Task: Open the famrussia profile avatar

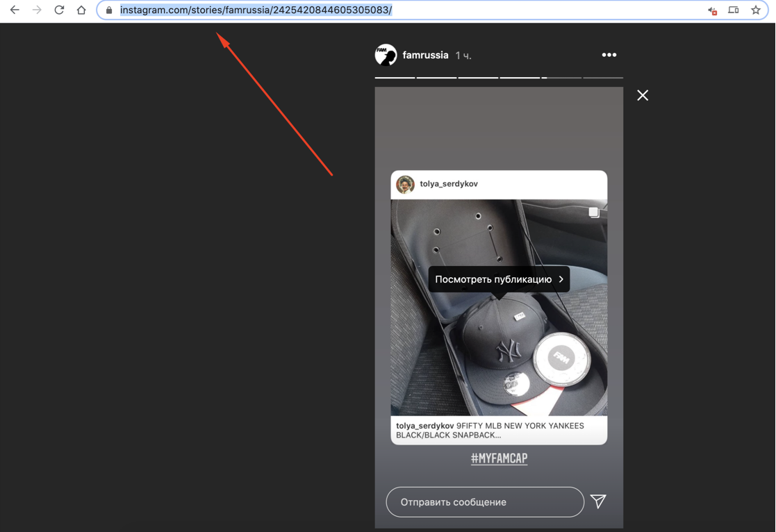Action: [386, 55]
